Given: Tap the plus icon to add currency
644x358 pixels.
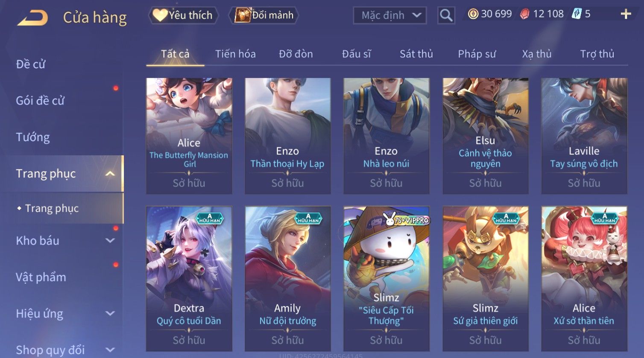Looking at the screenshot, I should pyautogui.click(x=626, y=14).
